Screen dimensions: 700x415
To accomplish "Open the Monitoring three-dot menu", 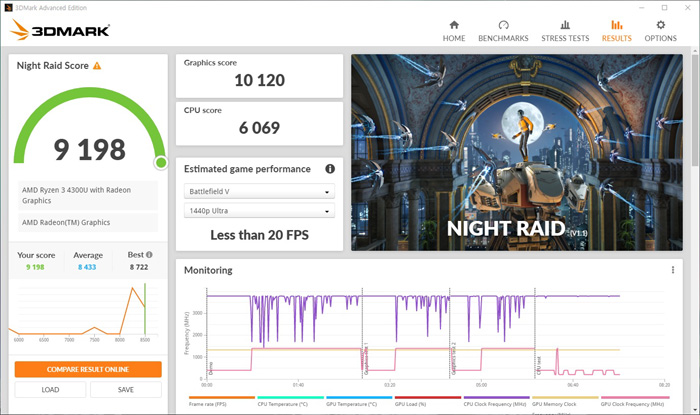I will [x=672, y=270].
